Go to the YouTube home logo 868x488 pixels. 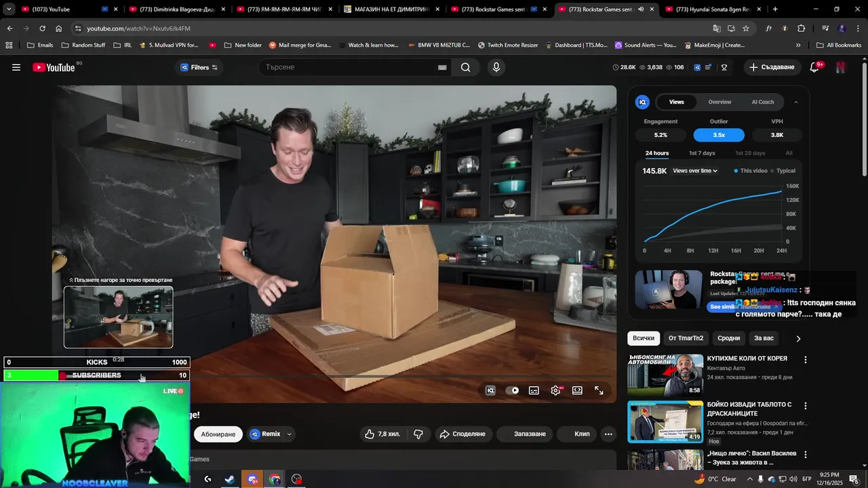(x=54, y=67)
